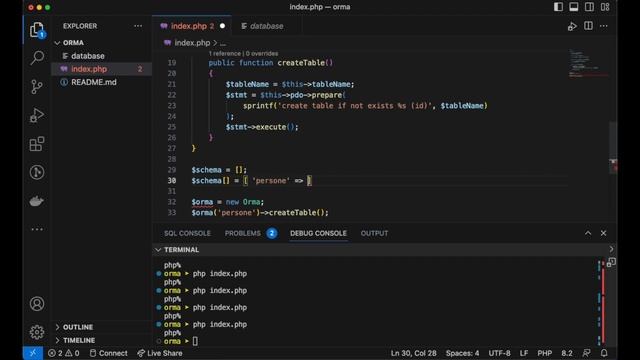Viewport: 640px width, 360px height.
Task: Open the SQL CONSOLE panel tab
Action: click(x=187, y=233)
